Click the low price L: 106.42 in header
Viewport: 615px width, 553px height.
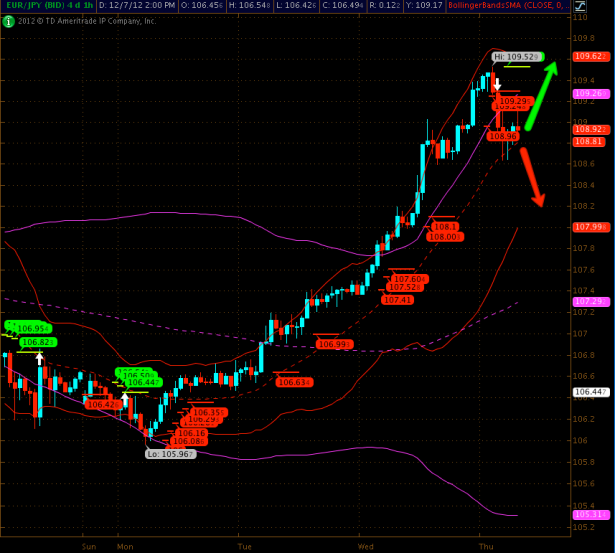pos(296,5)
